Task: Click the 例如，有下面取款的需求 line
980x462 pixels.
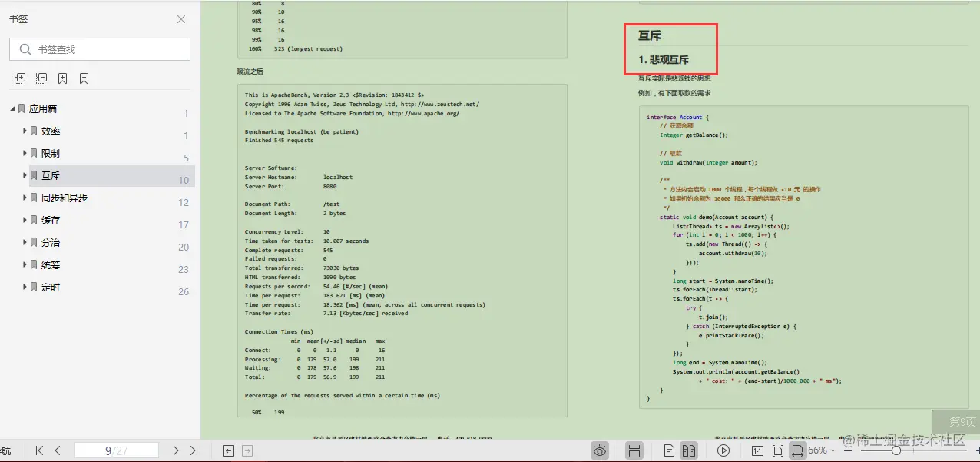Action: 674,93
